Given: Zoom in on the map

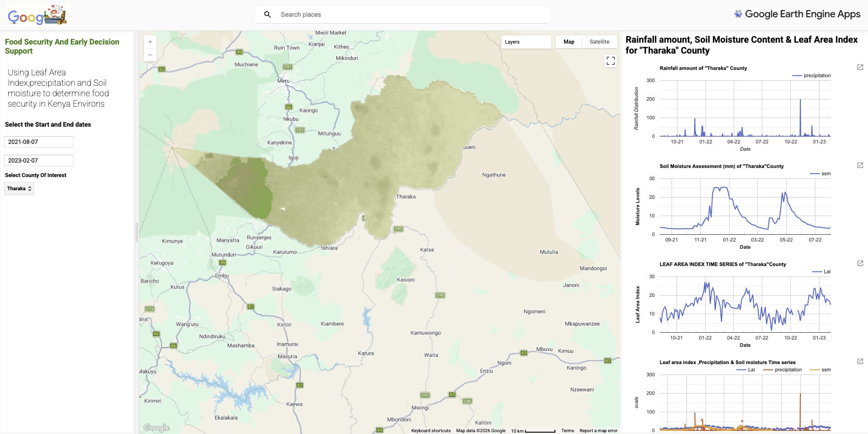Looking at the screenshot, I should click(150, 41).
